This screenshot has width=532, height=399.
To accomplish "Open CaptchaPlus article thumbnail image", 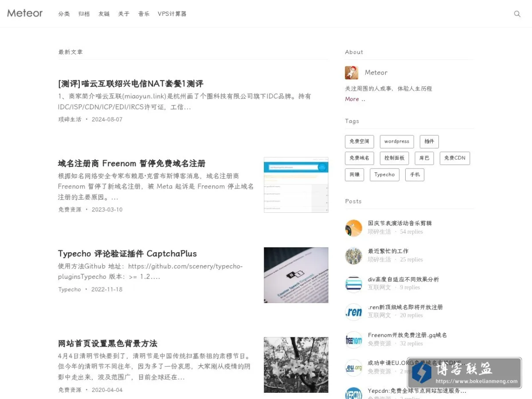I will 296,275.
